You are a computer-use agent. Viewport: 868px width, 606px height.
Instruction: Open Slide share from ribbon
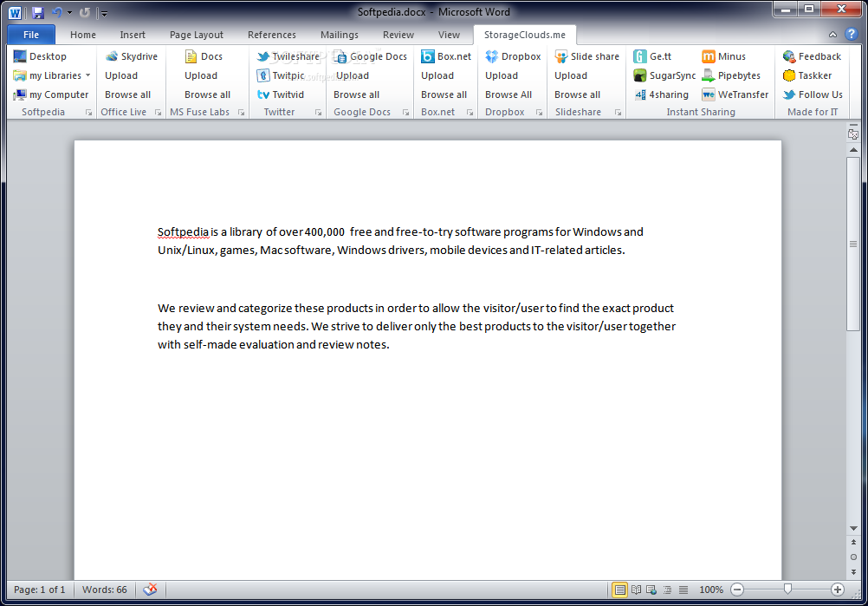(x=586, y=56)
